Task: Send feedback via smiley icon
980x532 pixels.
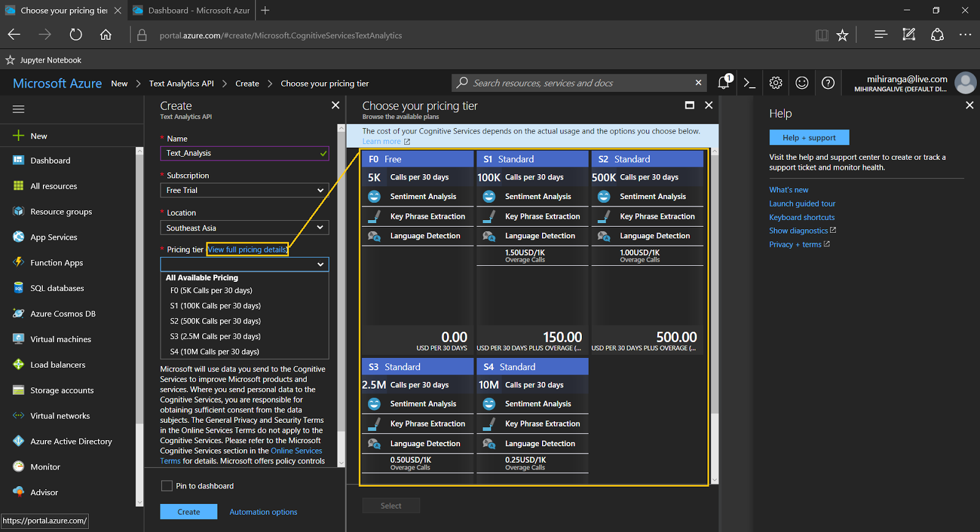Action: click(802, 83)
